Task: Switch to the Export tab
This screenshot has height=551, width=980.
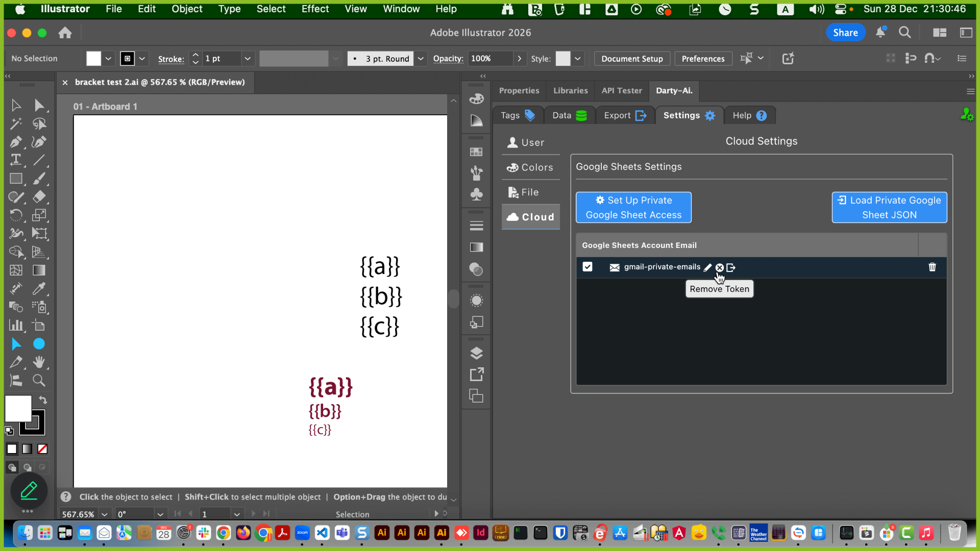Action: pos(624,115)
